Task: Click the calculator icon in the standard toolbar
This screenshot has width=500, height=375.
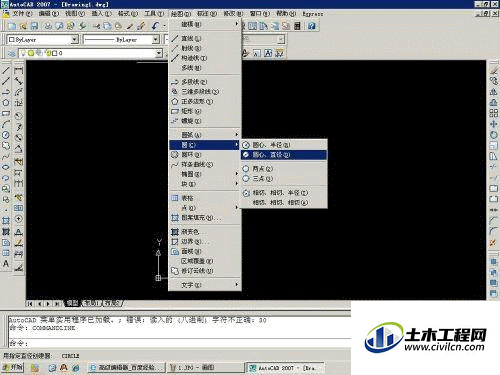Action: [x=297, y=26]
